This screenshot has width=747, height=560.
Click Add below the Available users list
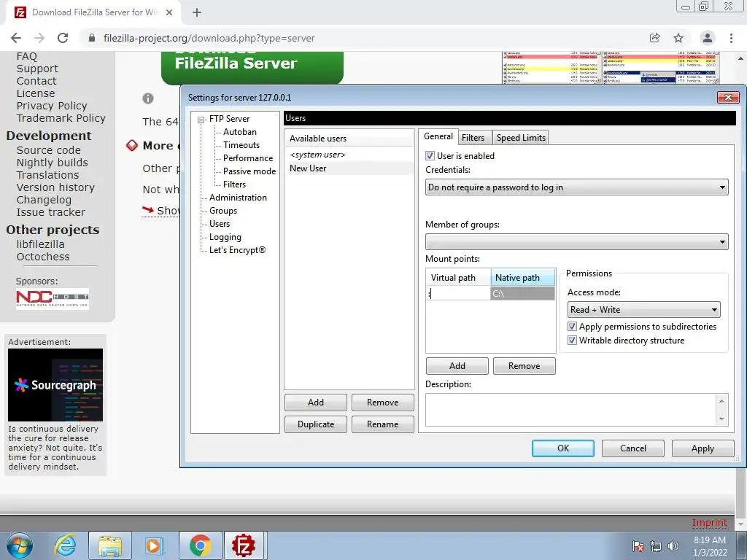point(315,402)
